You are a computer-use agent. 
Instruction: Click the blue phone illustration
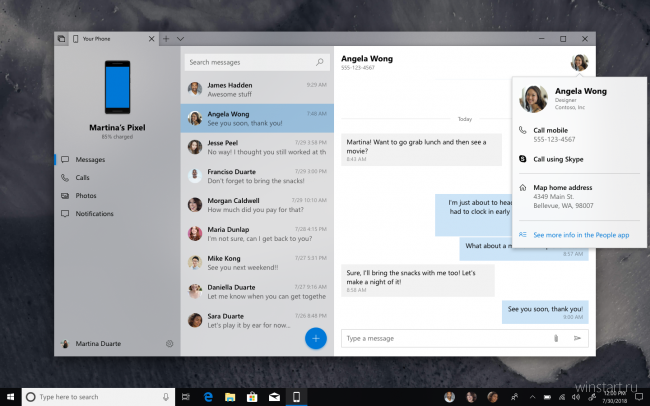tap(117, 87)
